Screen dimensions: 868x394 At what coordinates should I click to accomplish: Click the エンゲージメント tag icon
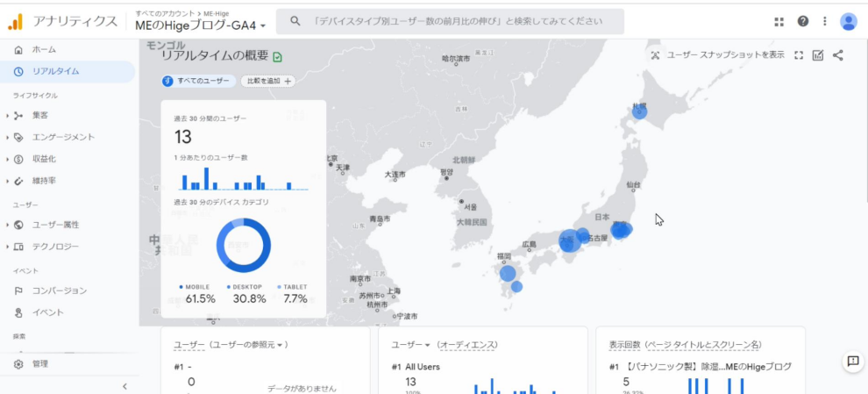pyautogui.click(x=18, y=137)
